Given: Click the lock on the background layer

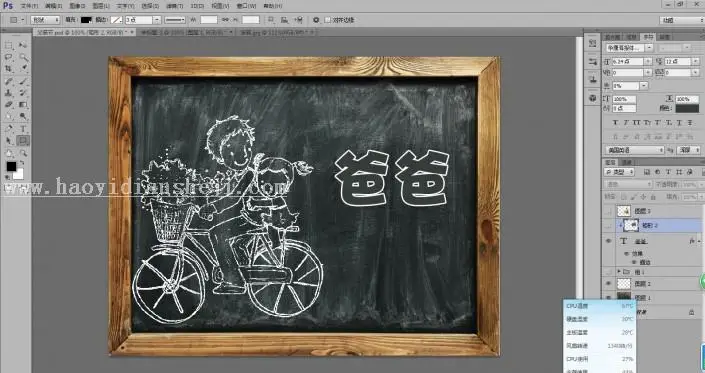Looking at the screenshot, I should (x=692, y=312).
